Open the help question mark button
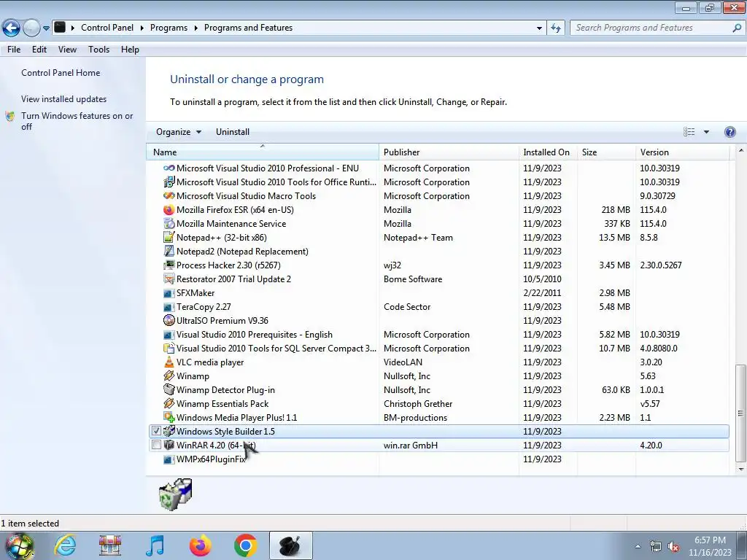 coord(729,132)
